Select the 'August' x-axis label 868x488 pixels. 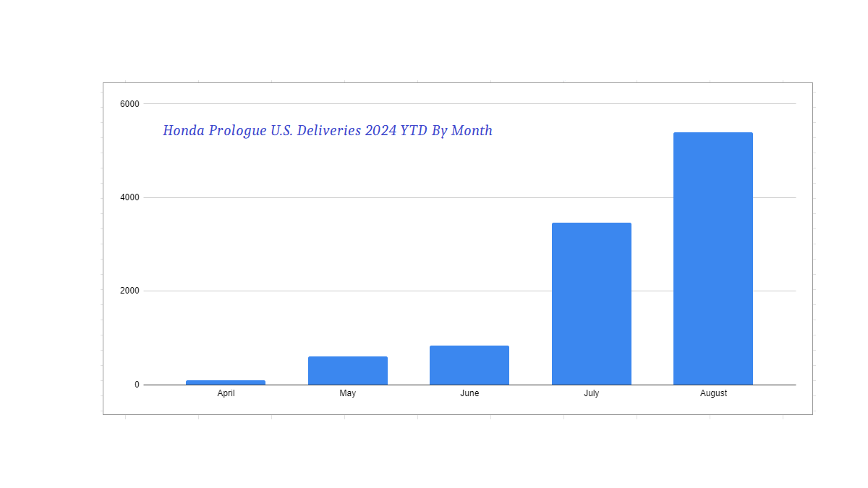click(x=713, y=393)
